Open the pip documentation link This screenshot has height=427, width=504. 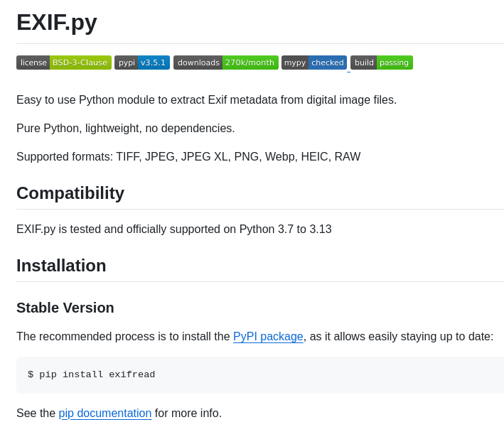[104, 414]
